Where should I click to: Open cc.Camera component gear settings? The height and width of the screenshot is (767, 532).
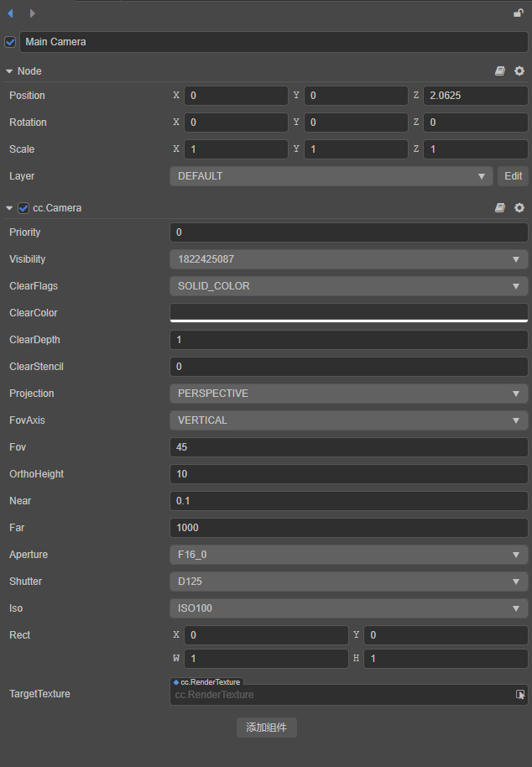[x=519, y=207]
